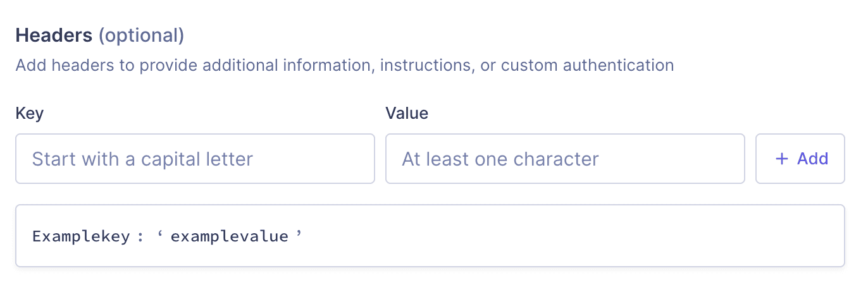The height and width of the screenshot is (292, 868).
Task: Click the opening quote before examplevalue
Action: click(160, 235)
